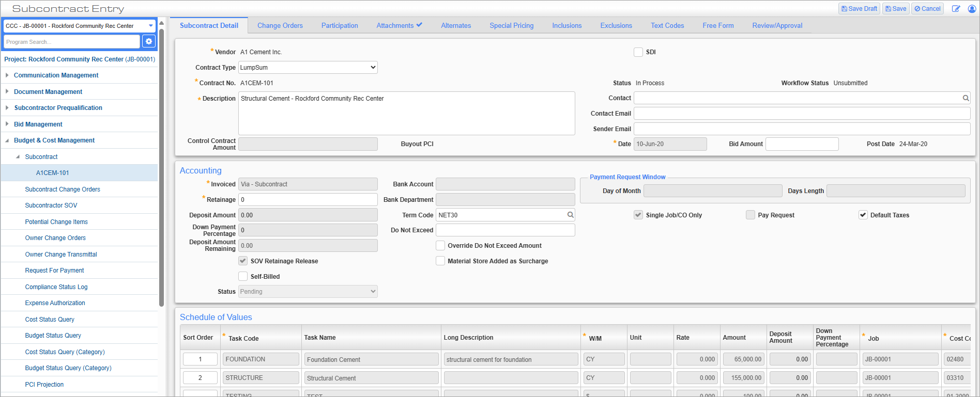This screenshot has height=397, width=980.
Task: Open the Contract Type dropdown
Action: coord(308,68)
